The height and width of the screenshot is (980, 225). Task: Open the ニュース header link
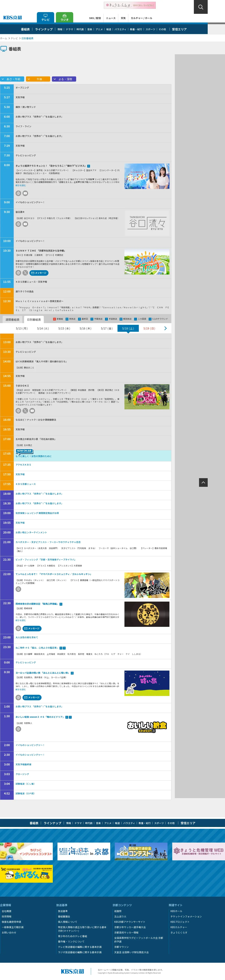[x=111, y=18]
